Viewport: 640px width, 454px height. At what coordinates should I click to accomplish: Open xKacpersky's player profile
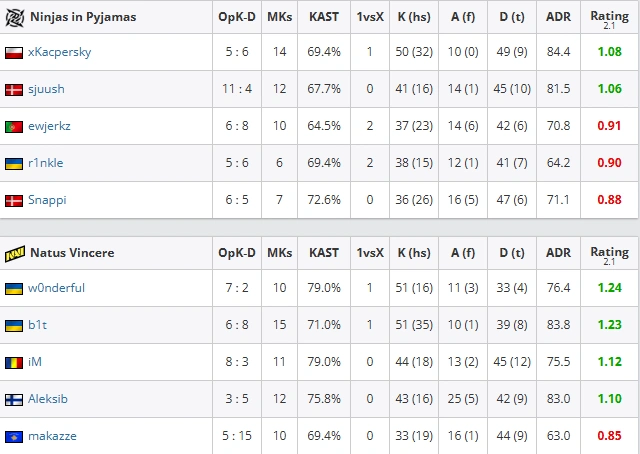[60, 52]
